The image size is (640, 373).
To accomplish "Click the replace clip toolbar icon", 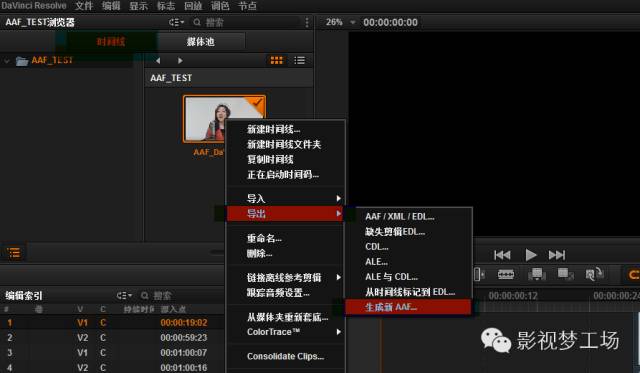I will click(x=594, y=274).
